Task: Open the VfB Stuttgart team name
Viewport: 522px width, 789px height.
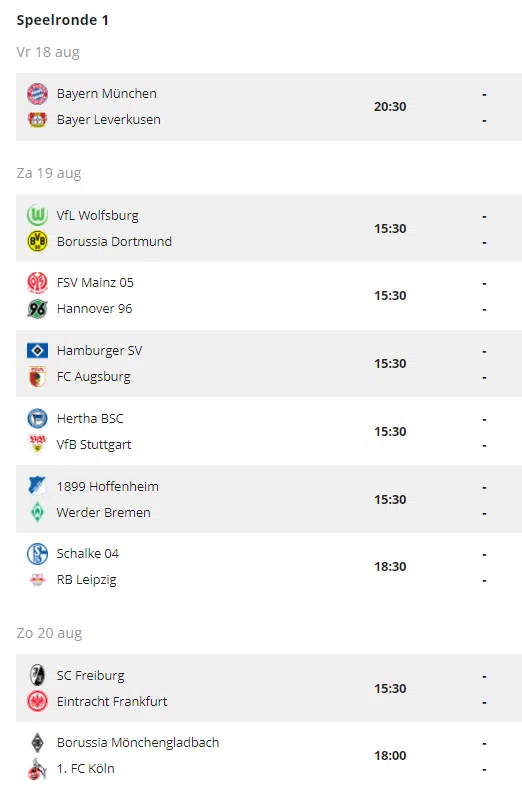Action: click(94, 445)
